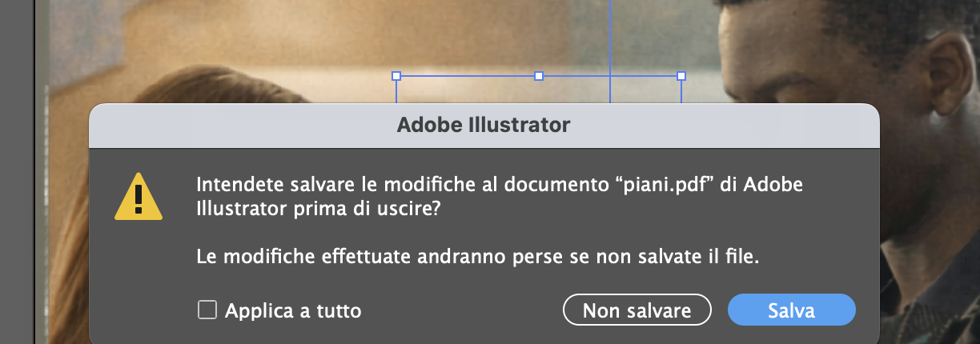
Task: Click the yellow warning triangle icon
Action: tap(139, 197)
